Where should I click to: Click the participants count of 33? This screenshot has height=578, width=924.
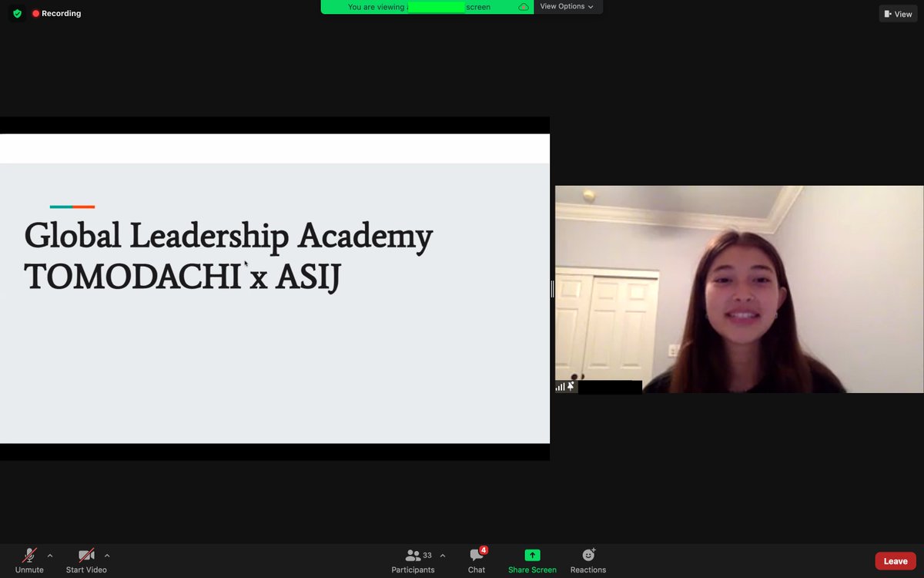coord(427,555)
